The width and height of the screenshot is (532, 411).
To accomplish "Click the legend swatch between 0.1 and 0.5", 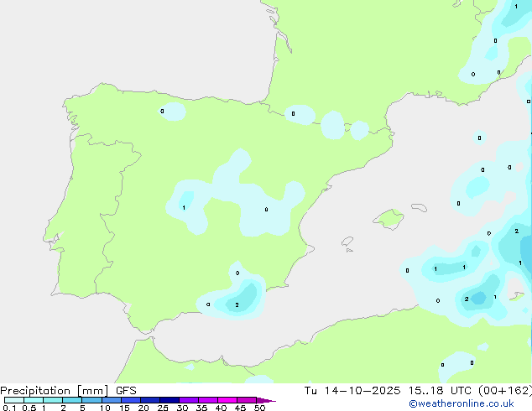I will point(14,400).
